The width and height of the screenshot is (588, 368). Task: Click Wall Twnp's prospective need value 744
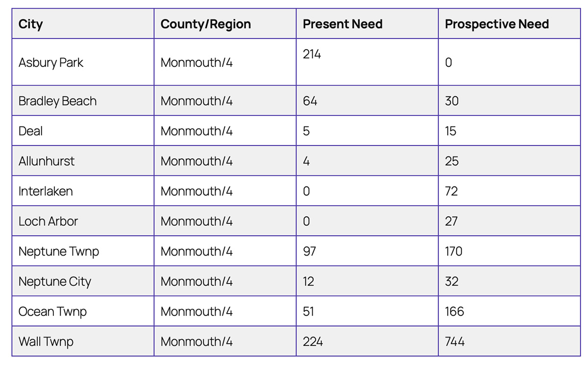(455, 342)
